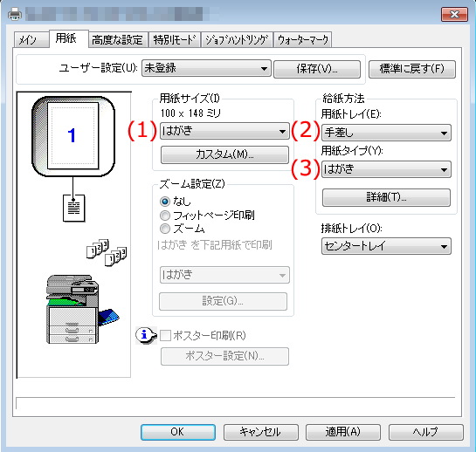Switch to the ジョブハンドリング tab

237,40
